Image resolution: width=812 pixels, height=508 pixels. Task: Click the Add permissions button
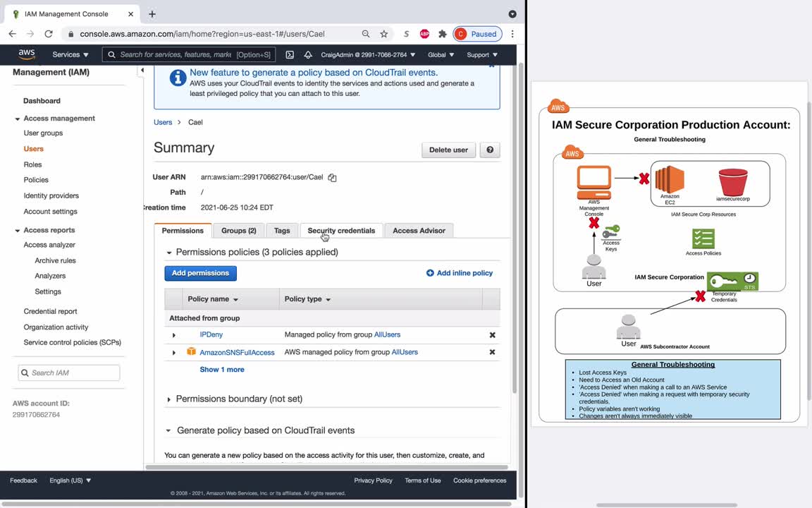click(x=200, y=273)
